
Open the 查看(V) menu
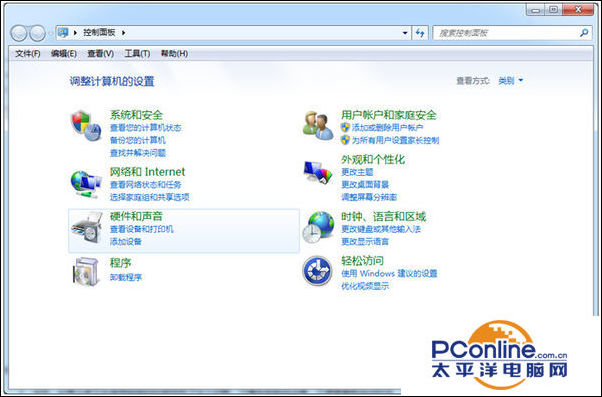(x=101, y=53)
